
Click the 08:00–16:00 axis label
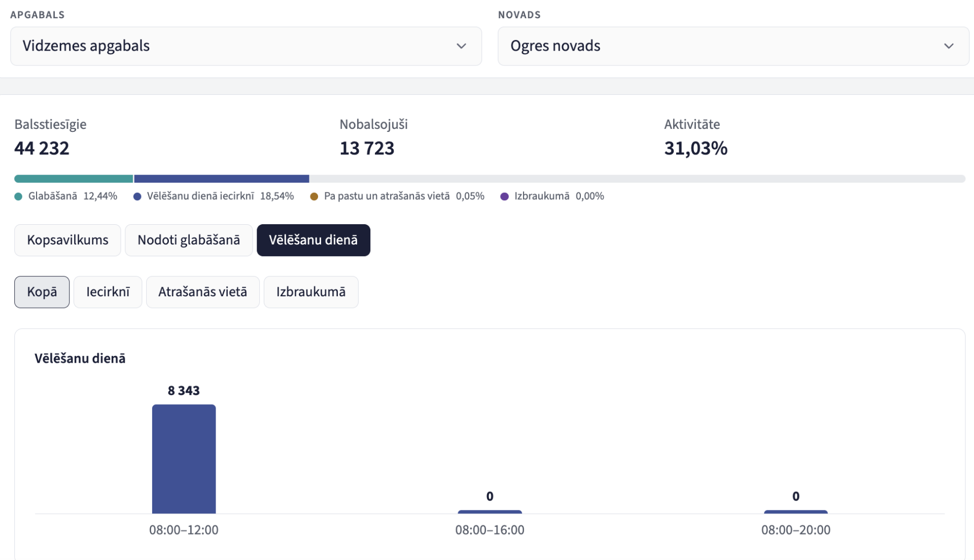pyautogui.click(x=490, y=530)
